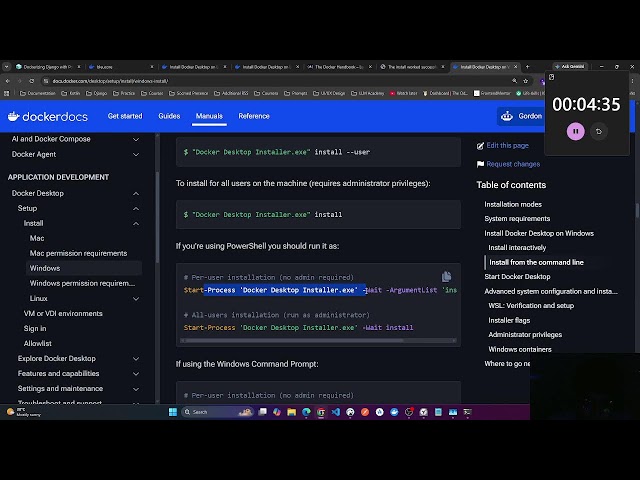
Task: Open File Explorer from taskbar
Action: [291, 412]
